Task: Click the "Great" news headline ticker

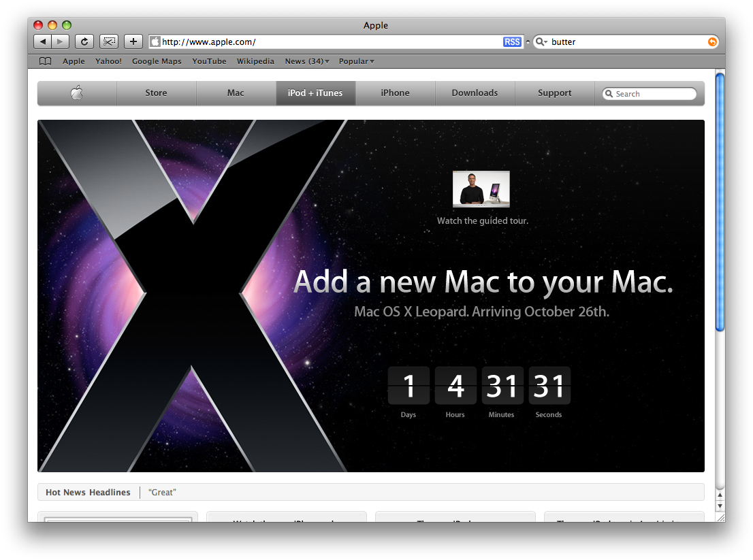Action: click(x=162, y=493)
